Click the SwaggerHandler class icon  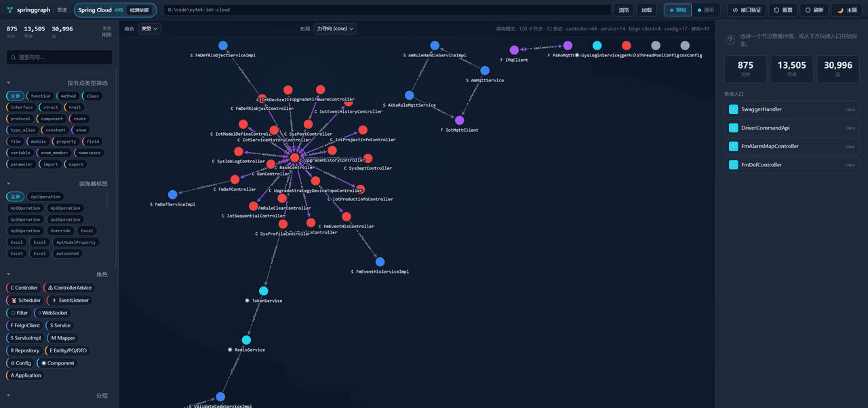[733, 109]
